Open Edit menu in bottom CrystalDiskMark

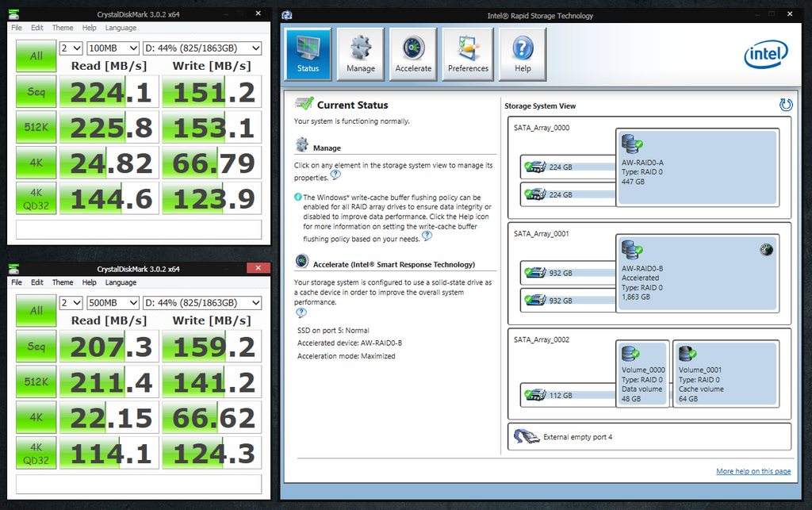coord(36,282)
